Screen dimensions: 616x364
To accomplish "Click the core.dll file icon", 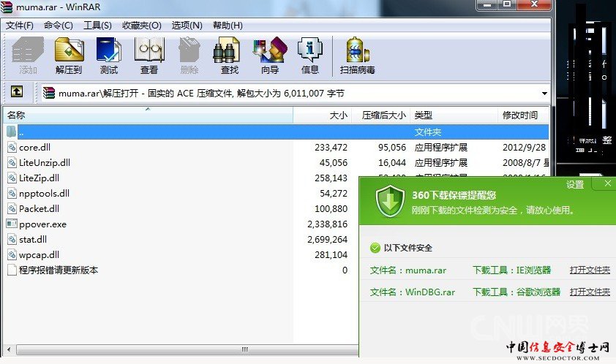I will [12, 147].
